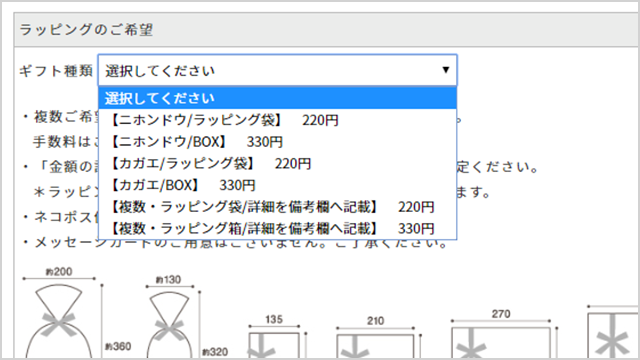Click the 270 wide gift box illustration
This screenshot has width=640, height=360.
[x=500, y=342]
